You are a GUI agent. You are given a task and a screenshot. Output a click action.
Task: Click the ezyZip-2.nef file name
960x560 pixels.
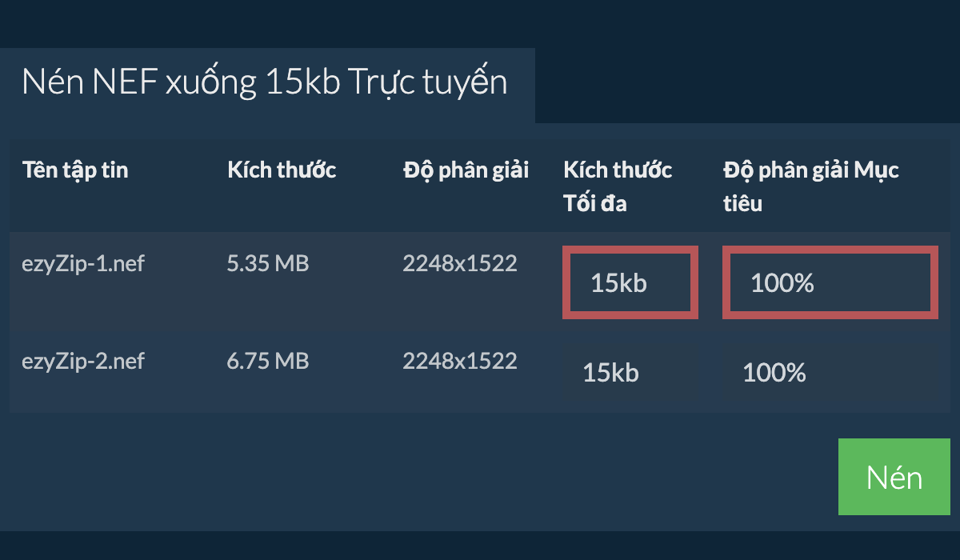click(x=83, y=361)
